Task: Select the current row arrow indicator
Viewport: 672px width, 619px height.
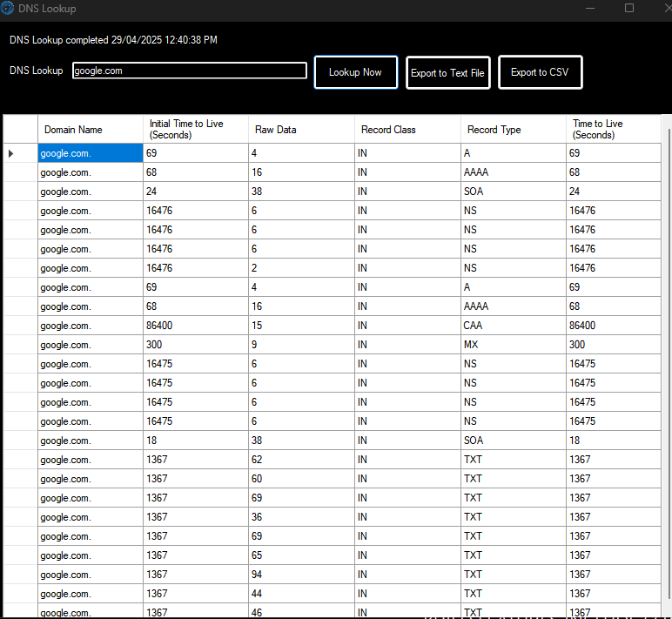Action: pos(11,153)
